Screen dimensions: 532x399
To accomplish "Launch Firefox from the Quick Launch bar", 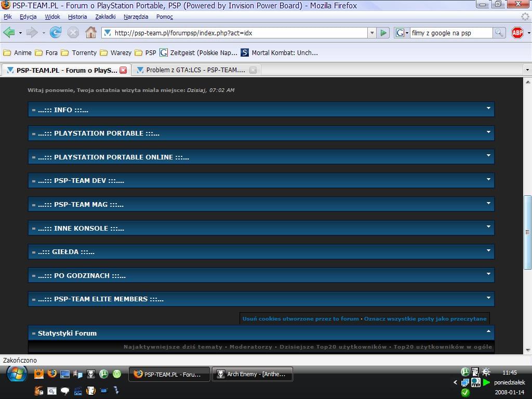I will [x=52, y=374].
